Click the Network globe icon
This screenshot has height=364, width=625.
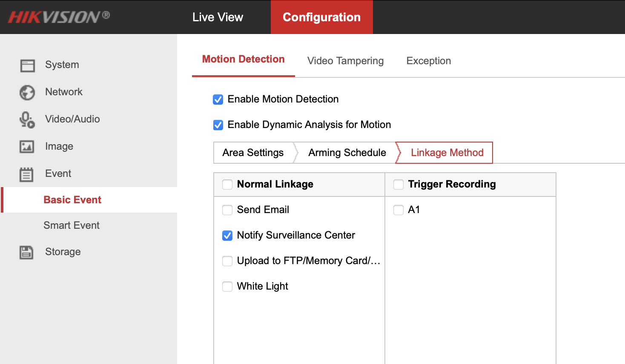point(27,92)
